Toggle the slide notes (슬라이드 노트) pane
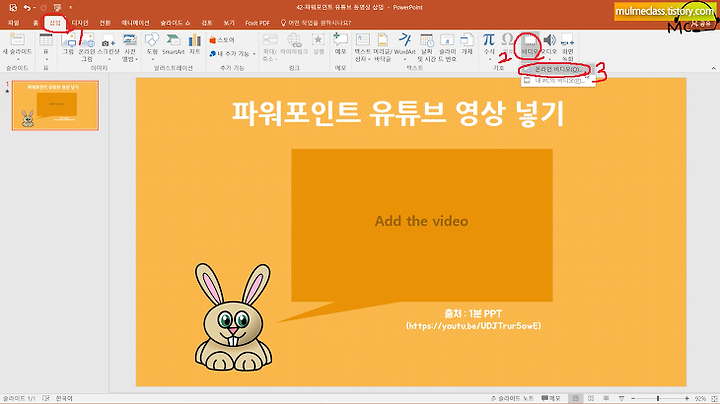Screen dimensions: 720x404 point(512,398)
